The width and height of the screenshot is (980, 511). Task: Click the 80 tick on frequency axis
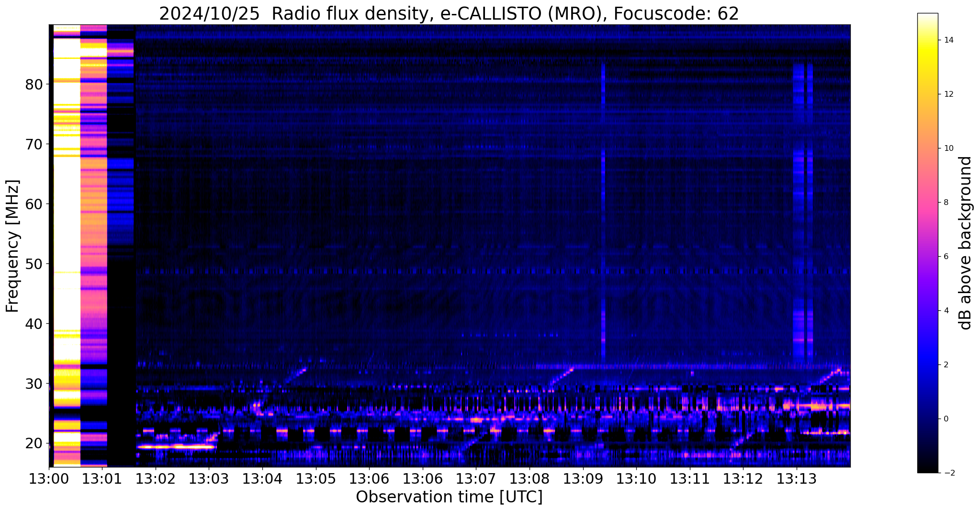[34, 85]
